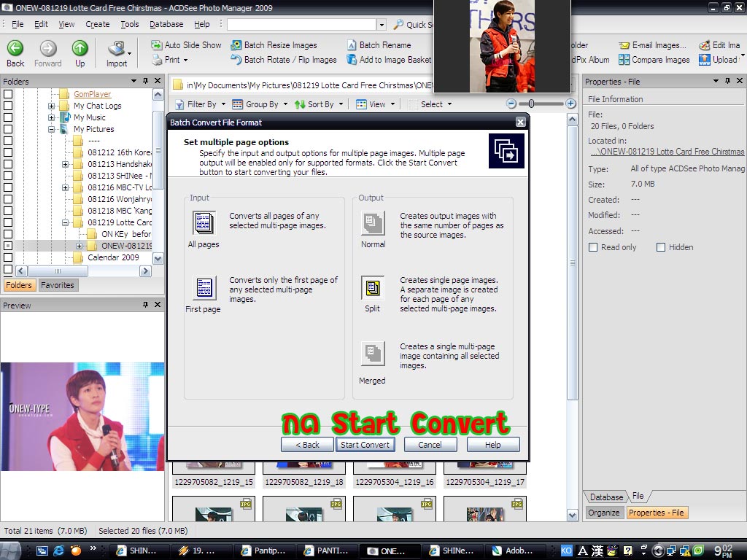This screenshot has width=747, height=560.
Task: Start the Auto Slide Show
Action: [186, 44]
